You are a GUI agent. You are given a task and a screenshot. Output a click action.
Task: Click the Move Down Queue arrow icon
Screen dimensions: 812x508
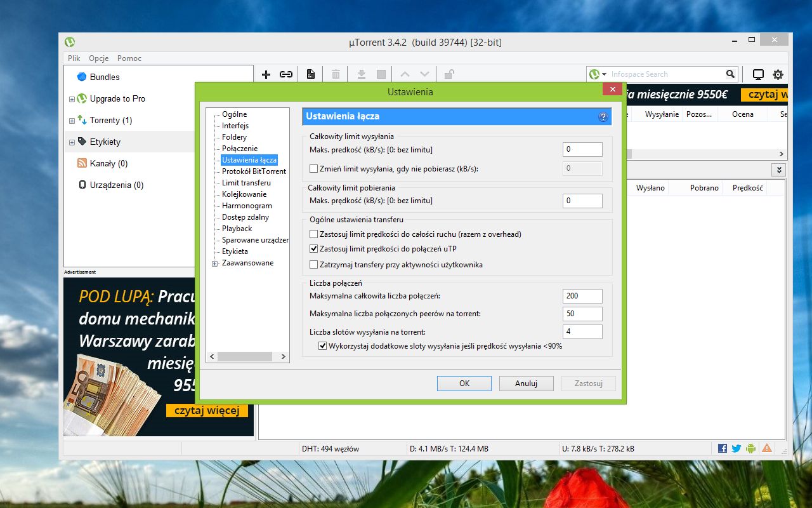click(424, 74)
